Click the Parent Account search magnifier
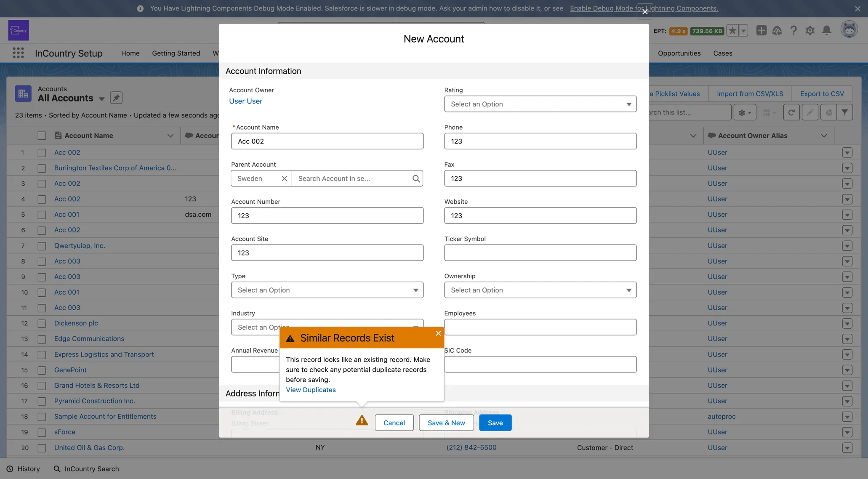Viewport: 868px width, 479px height. click(x=416, y=178)
